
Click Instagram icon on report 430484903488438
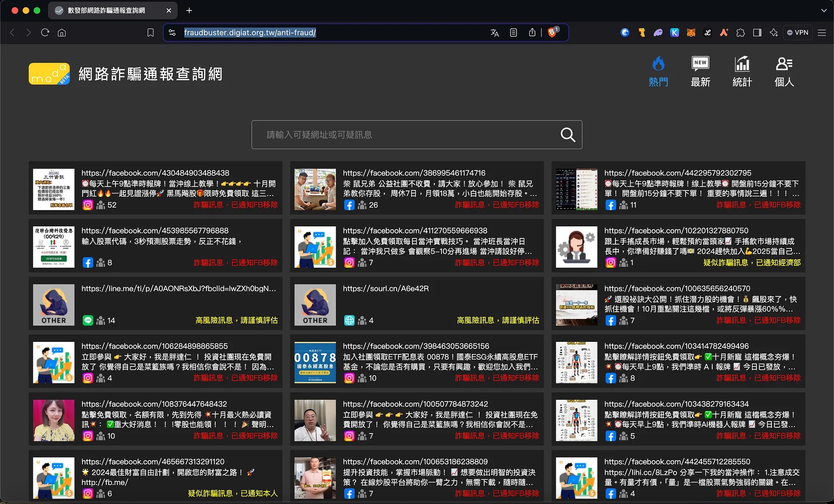pyautogui.click(x=88, y=205)
